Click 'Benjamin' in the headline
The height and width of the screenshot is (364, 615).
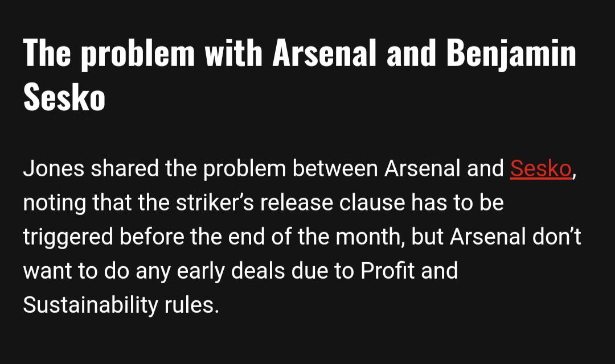pos(511,54)
